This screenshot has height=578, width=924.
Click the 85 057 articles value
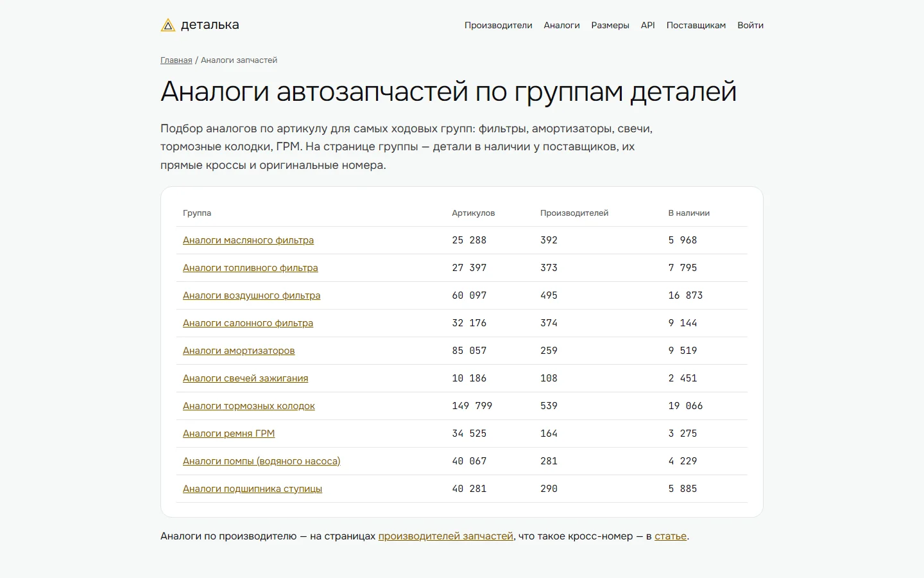coord(469,351)
